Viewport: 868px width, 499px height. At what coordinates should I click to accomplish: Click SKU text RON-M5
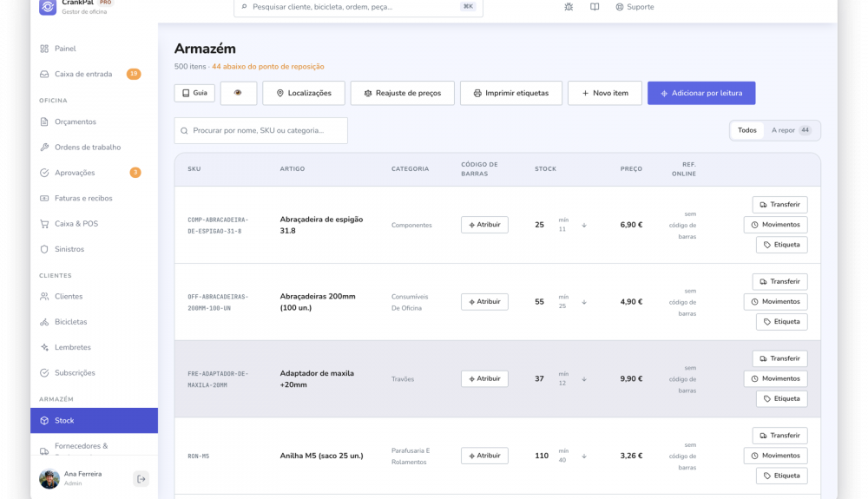click(x=198, y=456)
